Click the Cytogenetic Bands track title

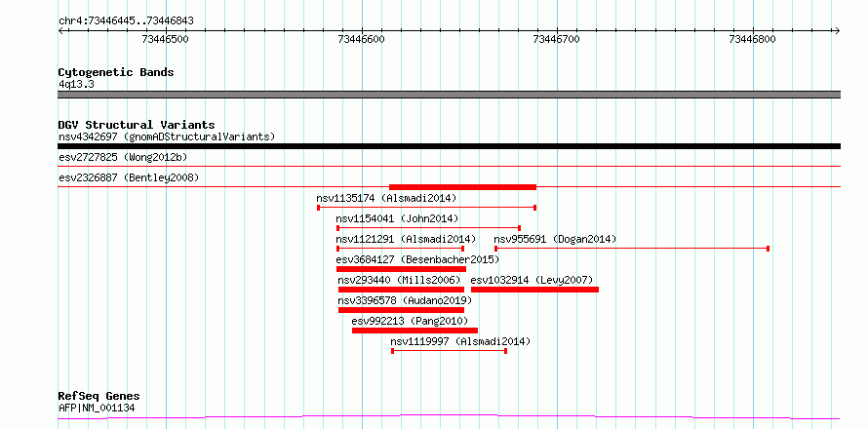(x=116, y=72)
